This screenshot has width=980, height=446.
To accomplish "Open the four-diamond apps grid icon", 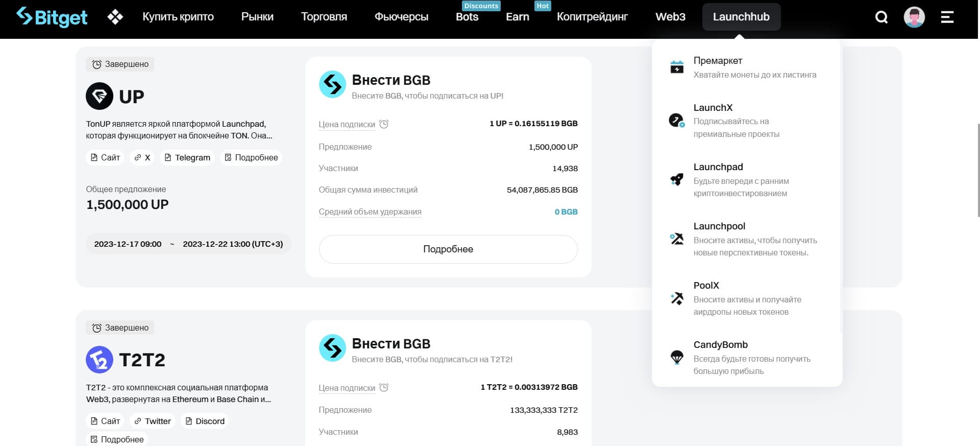I will tap(115, 17).
